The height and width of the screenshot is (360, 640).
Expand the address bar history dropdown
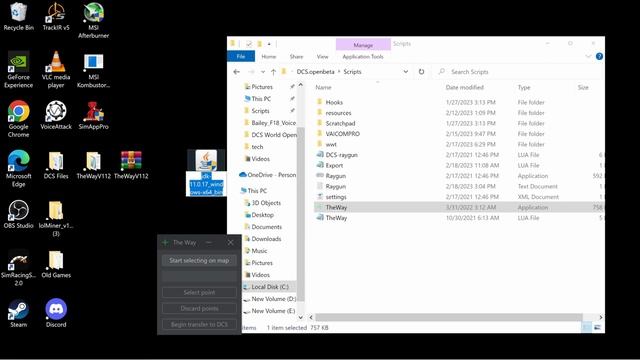point(406,71)
